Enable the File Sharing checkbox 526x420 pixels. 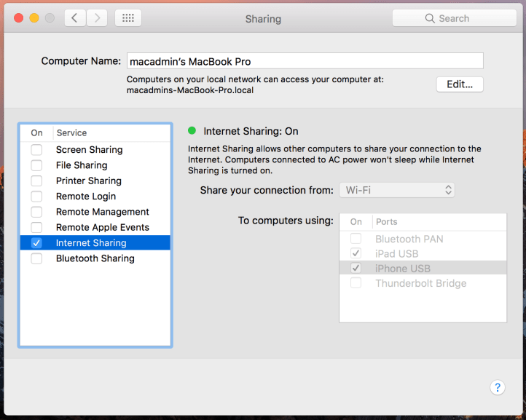(36, 165)
